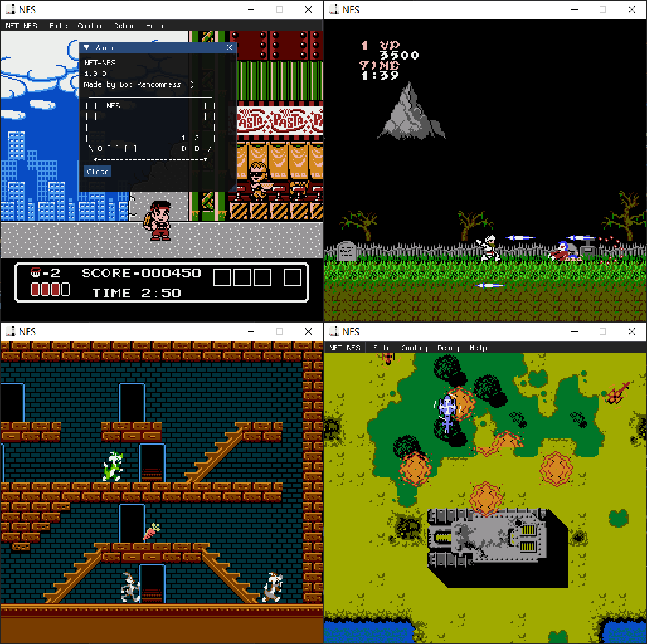Open the Config menu above the About dialog
The image size is (647, 644).
[x=91, y=26]
